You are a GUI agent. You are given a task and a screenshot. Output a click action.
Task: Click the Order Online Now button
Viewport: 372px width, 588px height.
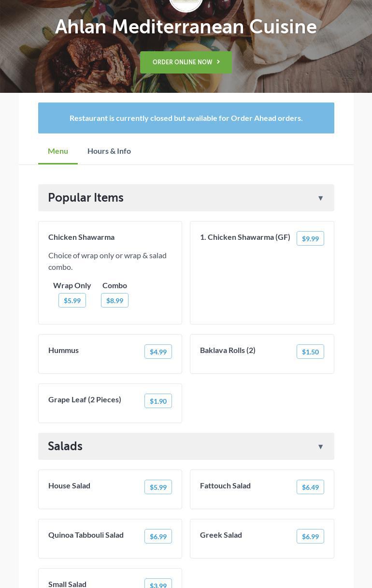coord(186,62)
